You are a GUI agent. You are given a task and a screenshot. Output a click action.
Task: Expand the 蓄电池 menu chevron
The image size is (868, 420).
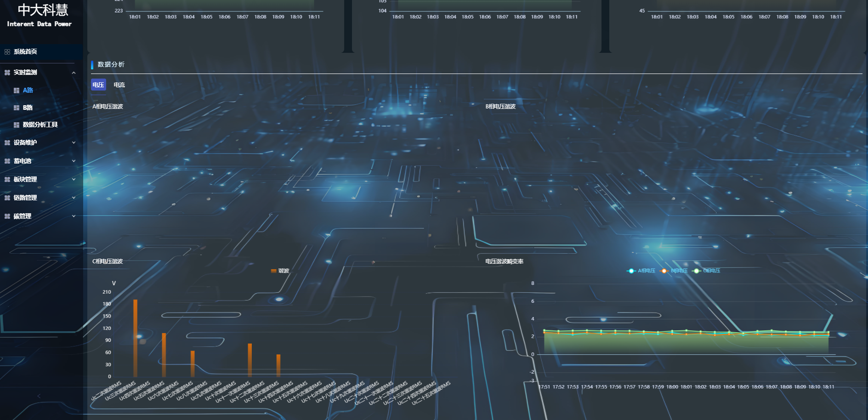click(x=74, y=161)
